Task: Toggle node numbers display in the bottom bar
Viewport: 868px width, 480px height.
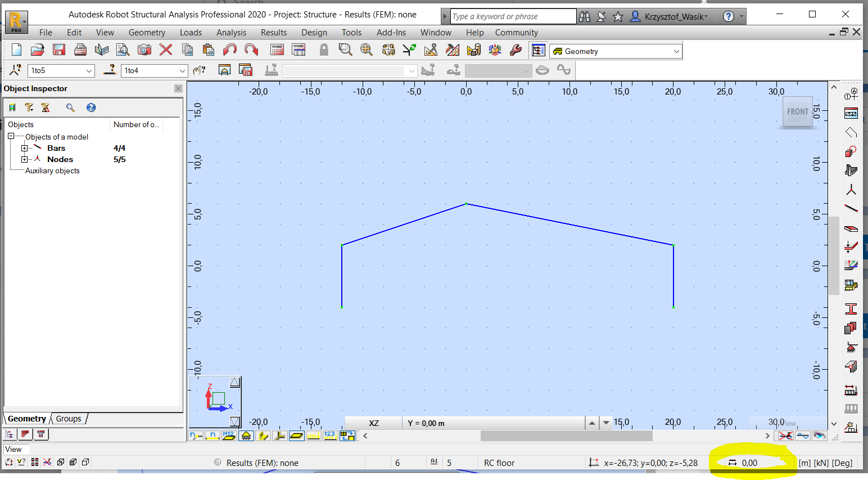Action: click(196, 435)
